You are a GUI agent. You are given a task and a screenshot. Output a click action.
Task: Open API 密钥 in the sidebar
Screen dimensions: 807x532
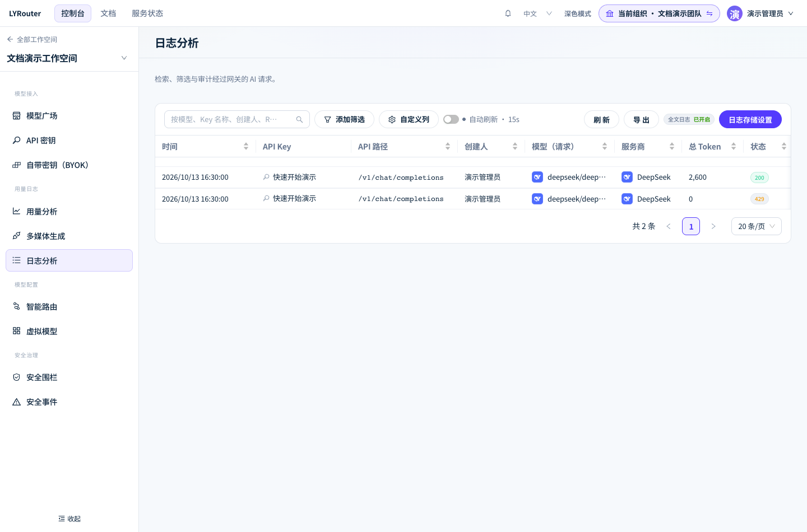69,141
